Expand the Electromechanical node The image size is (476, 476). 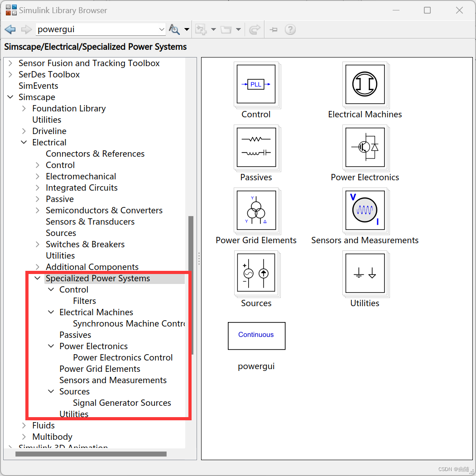click(x=38, y=176)
